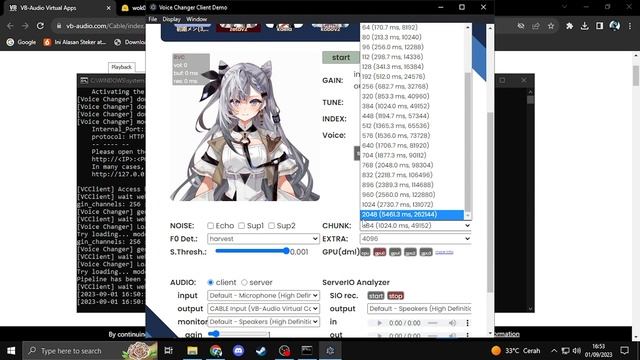Screen dimensions: 640x360
Task: Open the Google bookmark
Action: pyautogui.click(x=21, y=42)
